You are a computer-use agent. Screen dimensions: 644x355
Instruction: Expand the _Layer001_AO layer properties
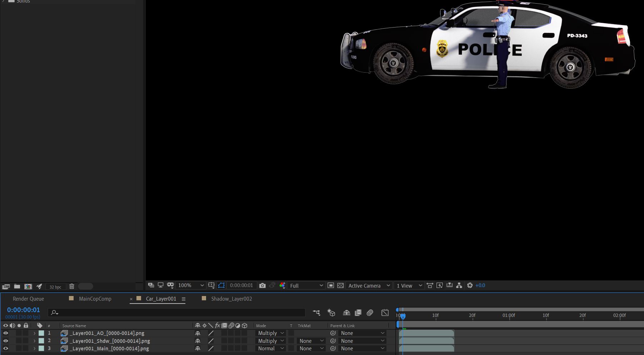(35, 333)
